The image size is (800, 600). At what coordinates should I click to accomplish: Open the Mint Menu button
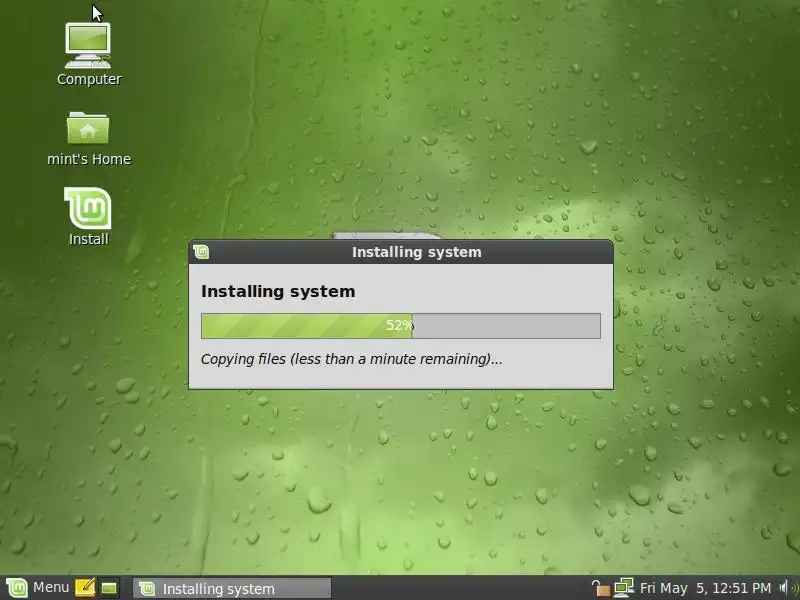[38, 588]
